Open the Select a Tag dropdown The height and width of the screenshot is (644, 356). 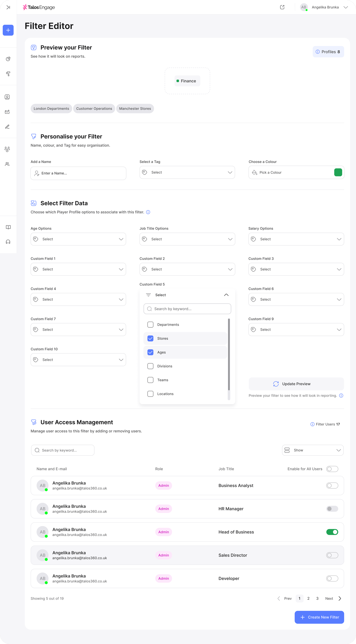(x=187, y=173)
